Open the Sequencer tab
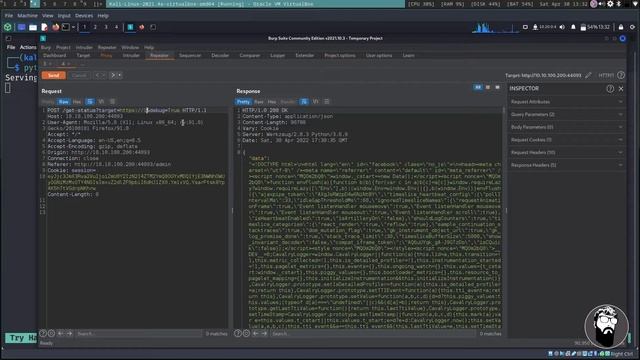This screenshot has height=360, width=640. pos(190,56)
